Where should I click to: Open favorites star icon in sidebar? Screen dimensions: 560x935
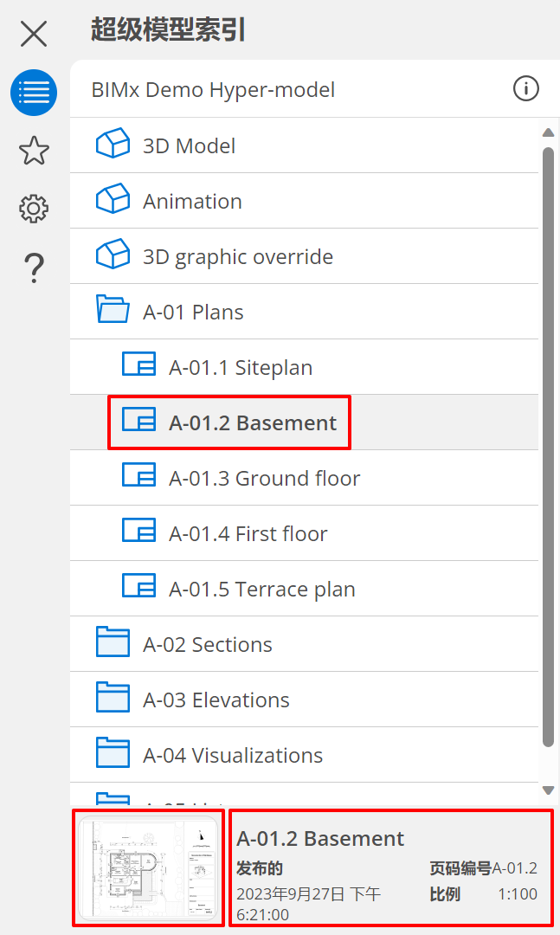tap(34, 151)
